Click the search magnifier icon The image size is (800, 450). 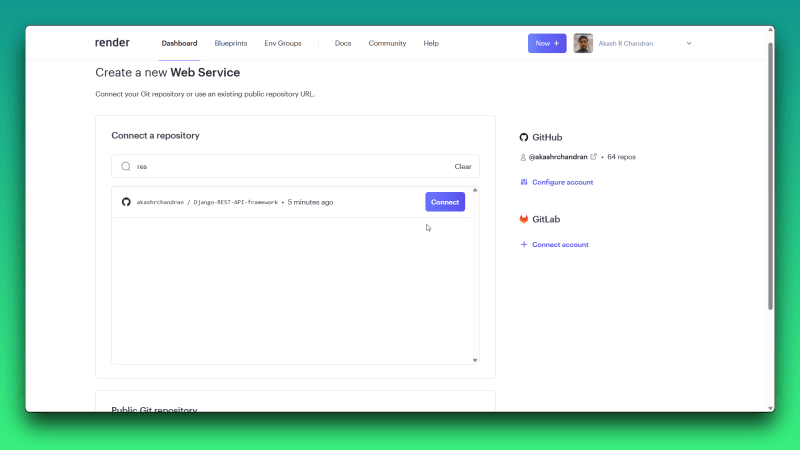[x=126, y=166]
